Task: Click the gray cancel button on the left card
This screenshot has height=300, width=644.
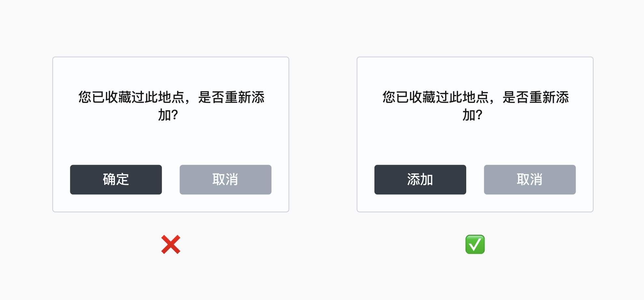Action: pos(225,180)
